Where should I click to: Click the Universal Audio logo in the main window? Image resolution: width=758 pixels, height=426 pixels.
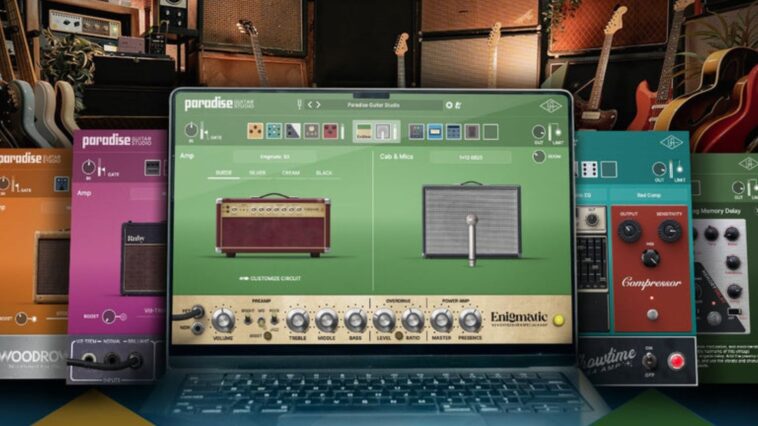pos(550,106)
